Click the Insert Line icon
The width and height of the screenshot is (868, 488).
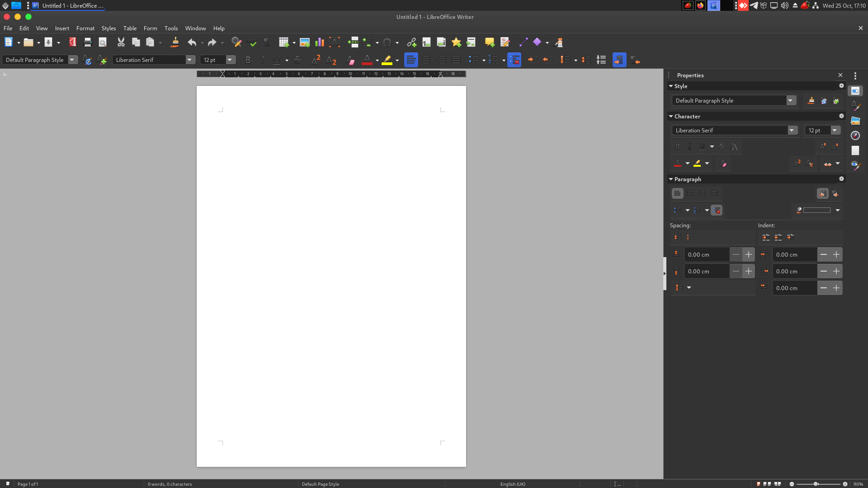pyautogui.click(x=523, y=42)
